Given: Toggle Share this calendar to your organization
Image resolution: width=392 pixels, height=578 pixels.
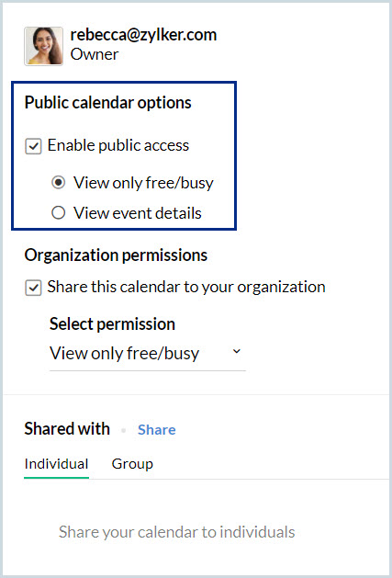Looking at the screenshot, I should 33,288.
